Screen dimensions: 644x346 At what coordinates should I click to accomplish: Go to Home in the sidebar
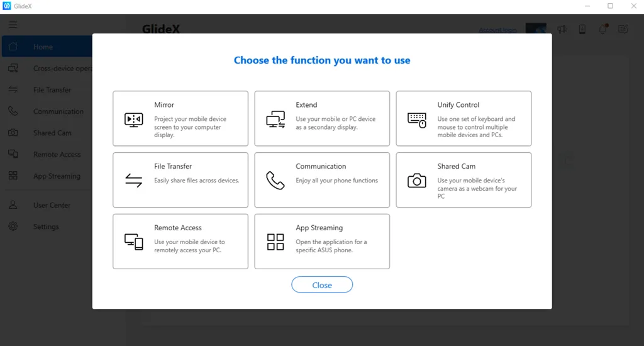(43, 47)
